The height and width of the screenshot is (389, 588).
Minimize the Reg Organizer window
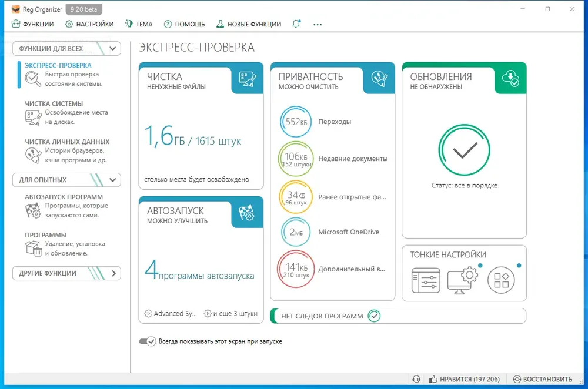[x=523, y=9]
